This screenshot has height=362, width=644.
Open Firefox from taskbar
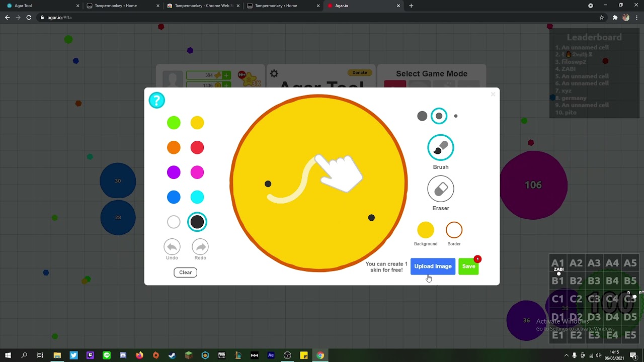(x=139, y=355)
